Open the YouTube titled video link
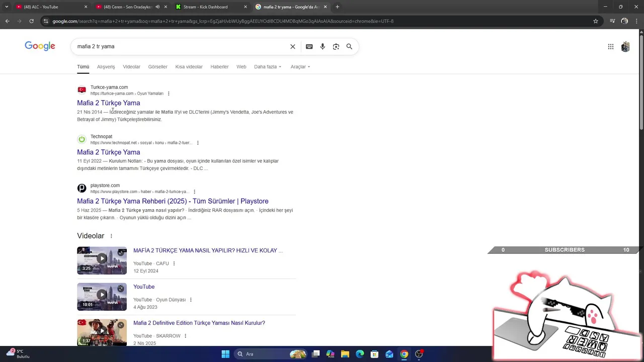Screen dimensions: 644x362 [x=144, y=287]
